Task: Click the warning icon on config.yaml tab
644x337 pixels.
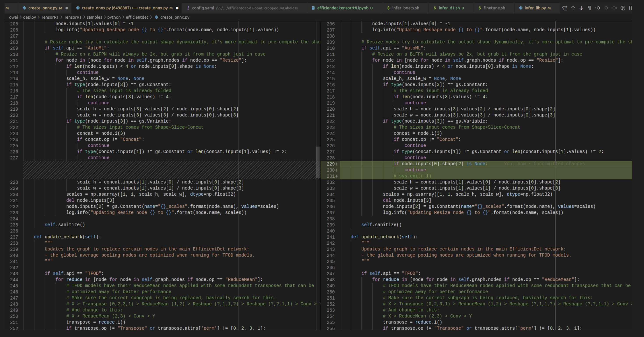Action: (x=189, y=8)
